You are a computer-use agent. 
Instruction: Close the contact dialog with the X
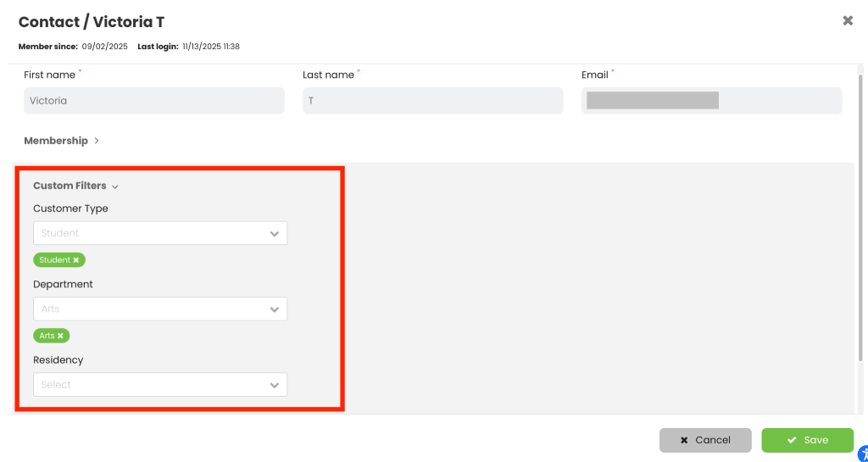pos(848,21)
